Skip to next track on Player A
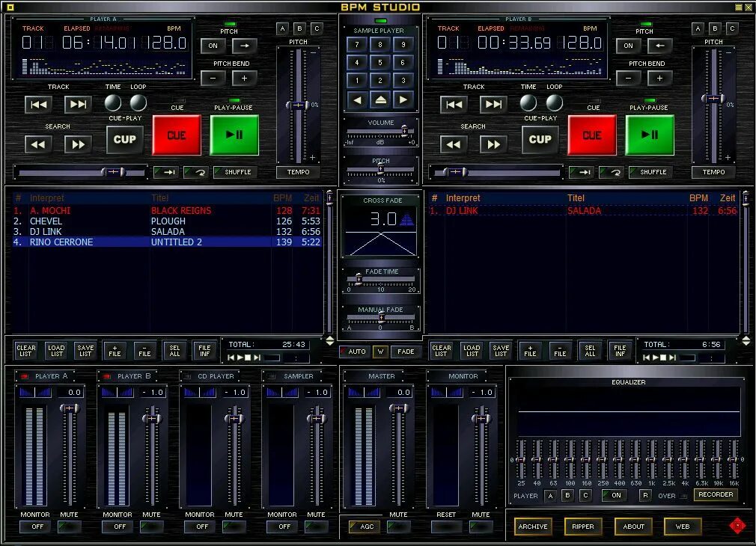 pos(78,105)
